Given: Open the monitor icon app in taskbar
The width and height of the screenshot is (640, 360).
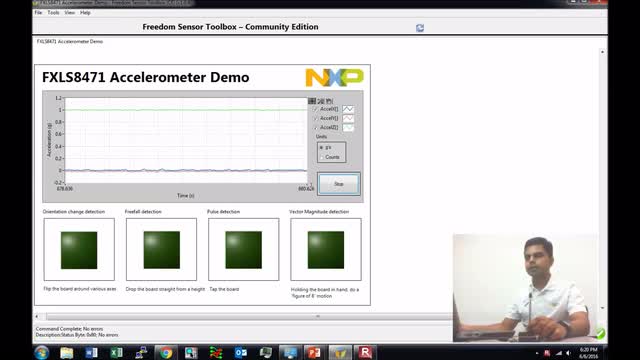Looking at the screenshot, I should [290, 353].
